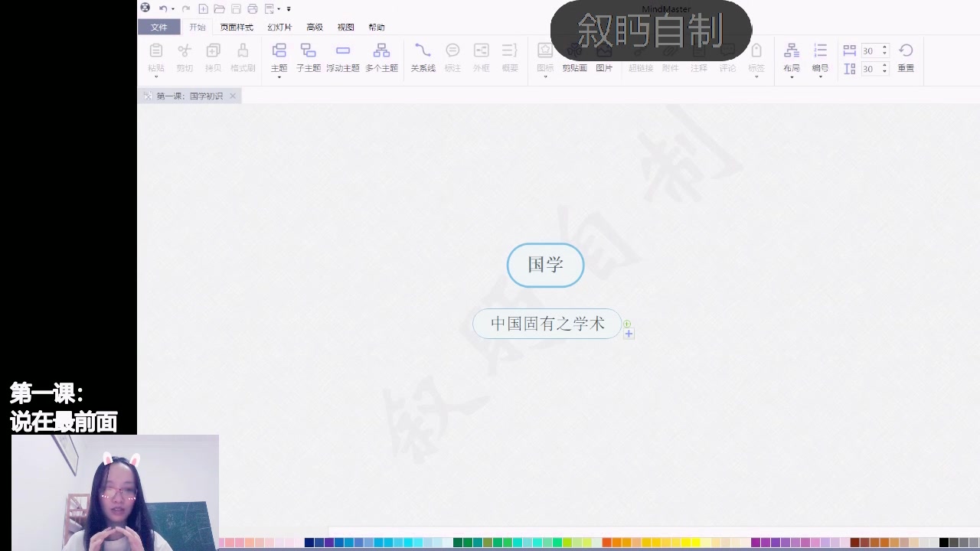Screen dimensions: 980x551
Task: Click the Redo arrow icon
Action: point(185,8)
